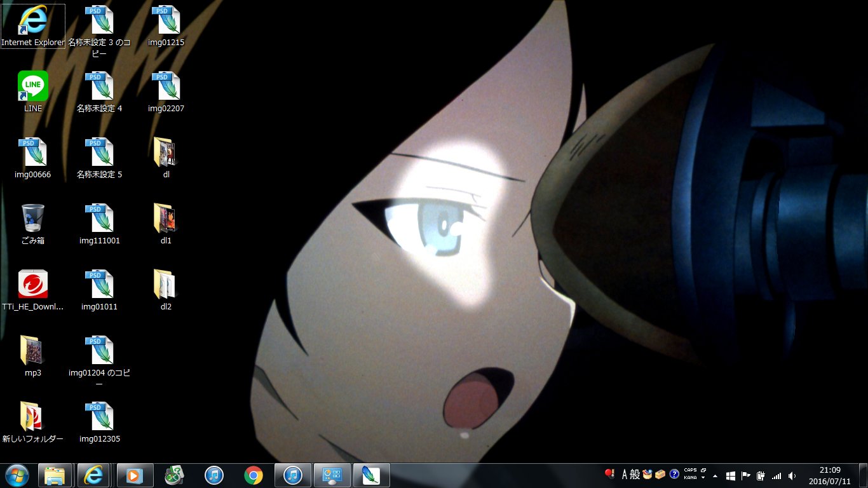The height and width of the screenshot is (488, 868).
Task: Select the Internet Explorer desktop shortcut
Action: pos(33,26)
